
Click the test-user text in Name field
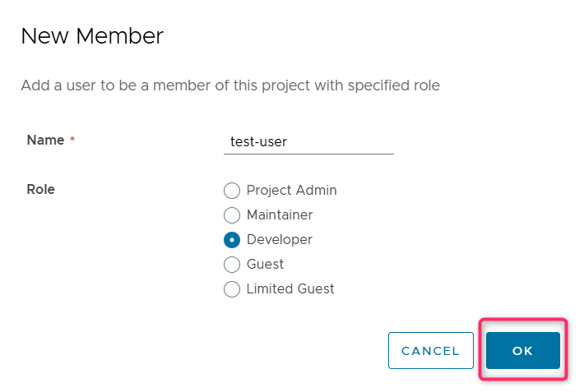(258, 142)
